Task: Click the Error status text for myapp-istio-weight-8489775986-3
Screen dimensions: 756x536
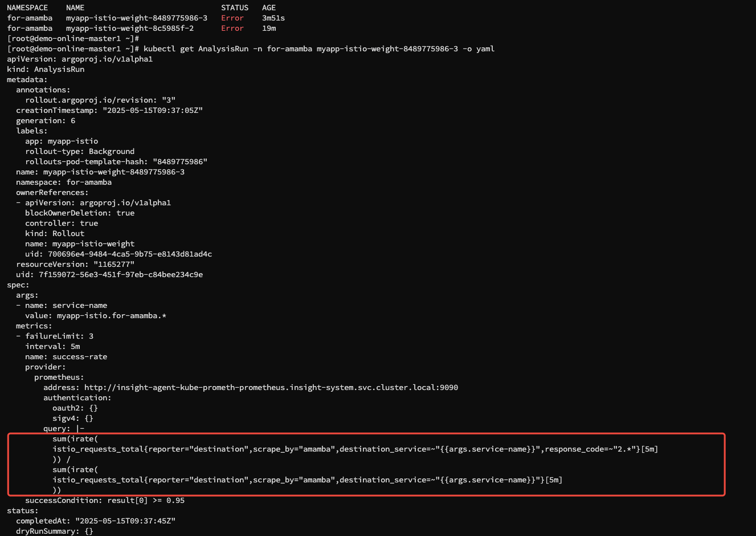Action: click(x=232, y=18)
